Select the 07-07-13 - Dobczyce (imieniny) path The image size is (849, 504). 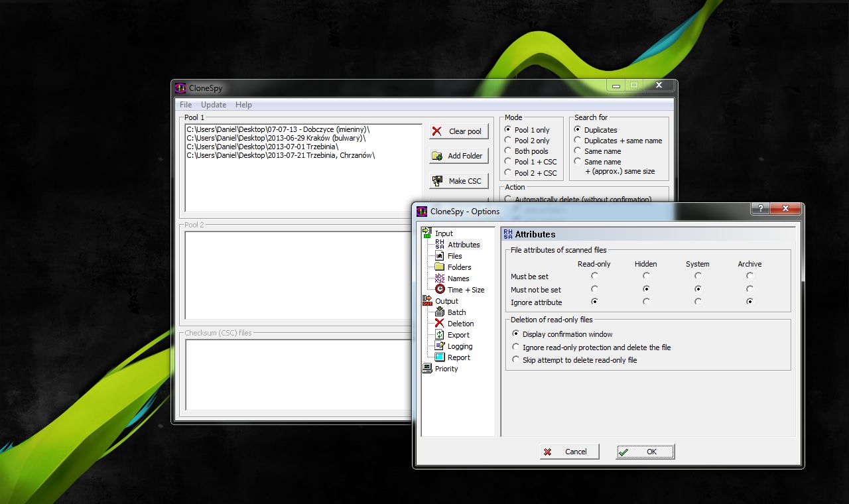point(278,129)
